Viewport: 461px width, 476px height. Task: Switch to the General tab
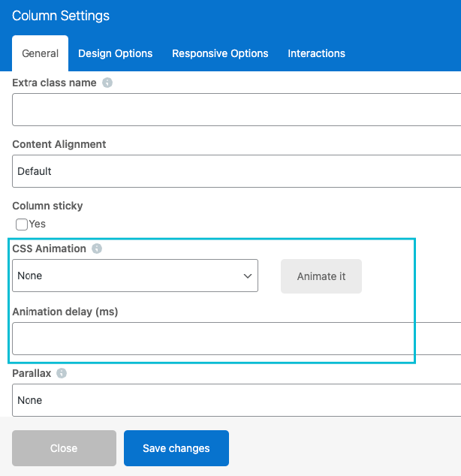click(x=41, y=53)
